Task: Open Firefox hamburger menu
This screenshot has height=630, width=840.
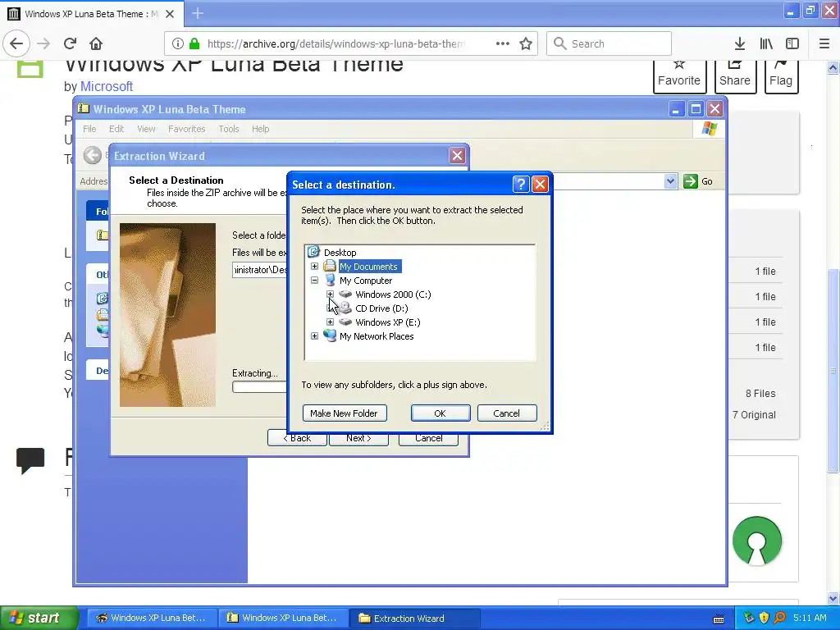Action: tap(824, 44)
